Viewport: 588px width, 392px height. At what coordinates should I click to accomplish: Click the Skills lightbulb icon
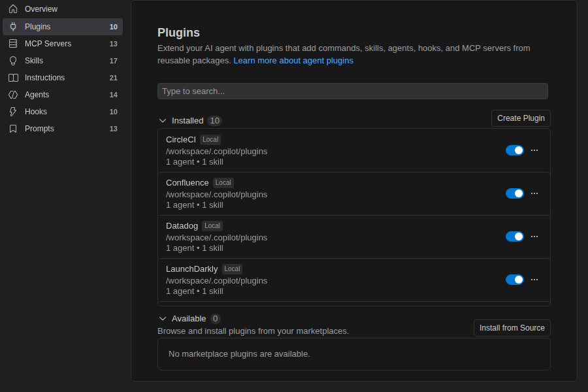point(13,61)
